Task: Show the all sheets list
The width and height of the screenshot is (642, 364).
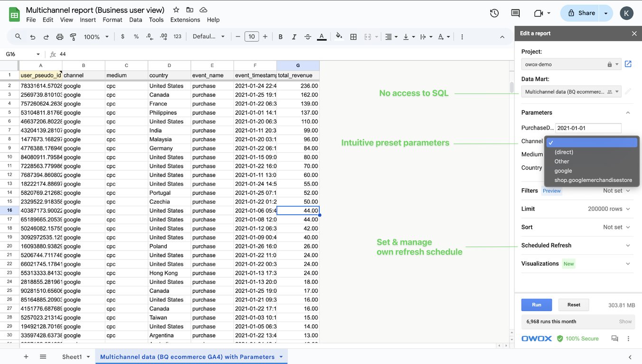Action: pyautogui.click(x=43, y=357)
